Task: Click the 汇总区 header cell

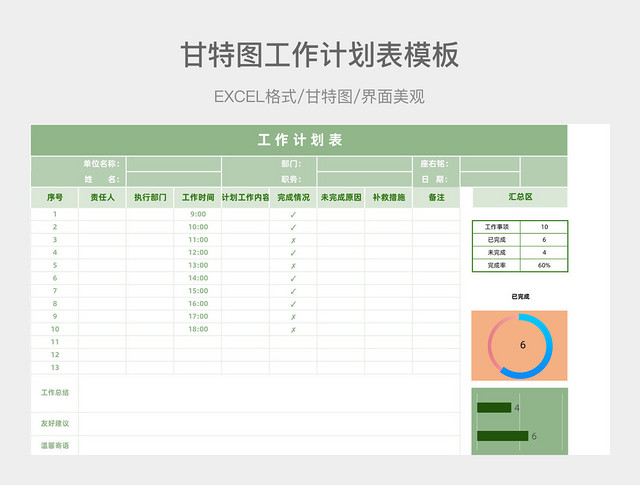Action: 520,197
